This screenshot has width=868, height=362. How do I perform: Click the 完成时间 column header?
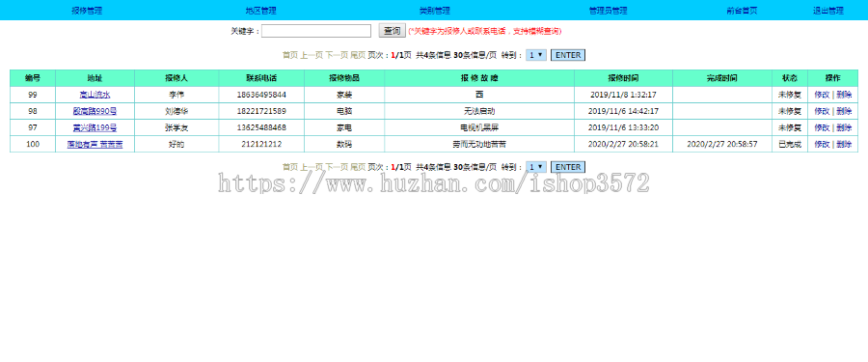coord(722,78)
